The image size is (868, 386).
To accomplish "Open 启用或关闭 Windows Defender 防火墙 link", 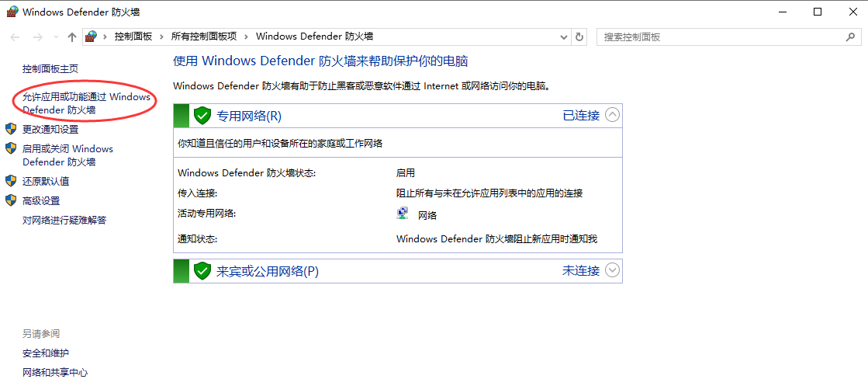I will pyautogui.click(x=67, y=155).
